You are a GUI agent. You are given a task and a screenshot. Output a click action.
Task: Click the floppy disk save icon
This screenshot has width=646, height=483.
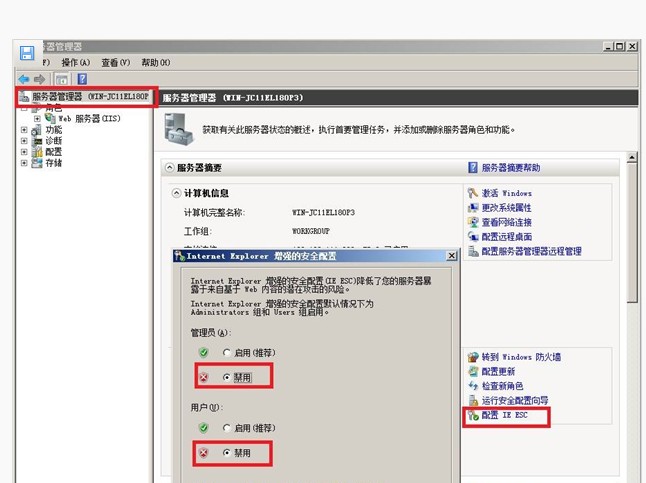click(27, 53)
